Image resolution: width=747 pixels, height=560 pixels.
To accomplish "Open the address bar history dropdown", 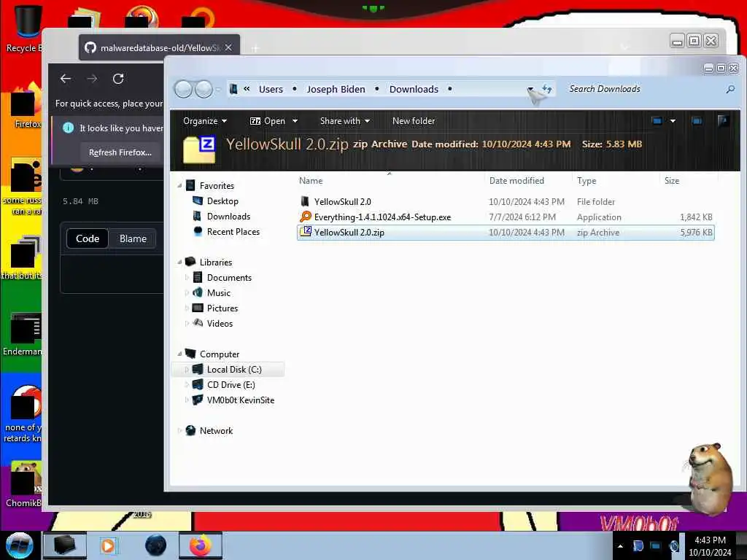I will [530, 89].
